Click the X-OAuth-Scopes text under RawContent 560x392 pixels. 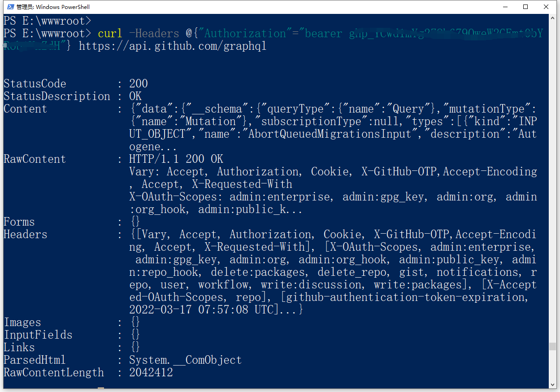point(176,196)
